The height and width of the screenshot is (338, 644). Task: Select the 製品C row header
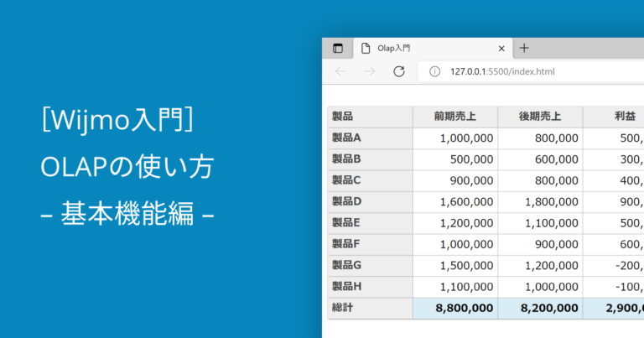click(370, 180)
